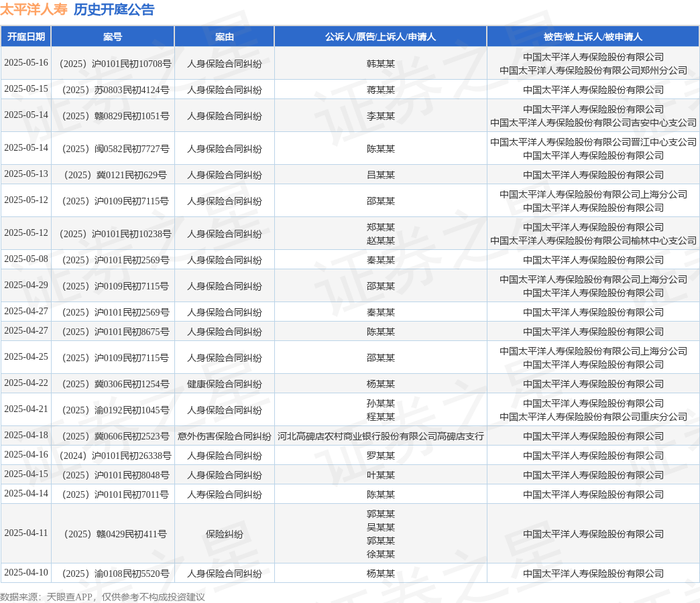This screenshot has height=603, width=700.
Task: Select case number 赣0829民初1051号
Action: pyautogui.click(x=115, y=116)
